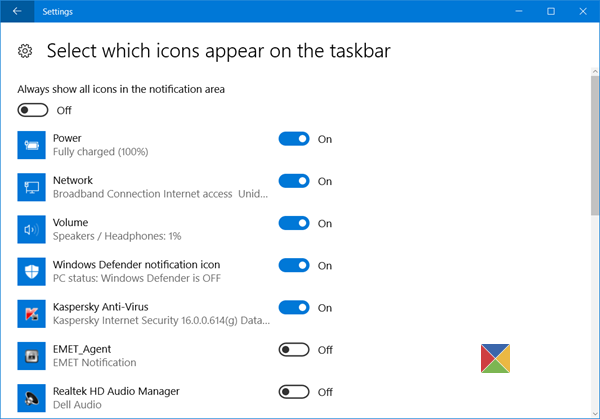This screenshot has width=600, height=419.
Task: Disable the Kaspersky Anti-Virus toggle
Action: pos(294,307)
